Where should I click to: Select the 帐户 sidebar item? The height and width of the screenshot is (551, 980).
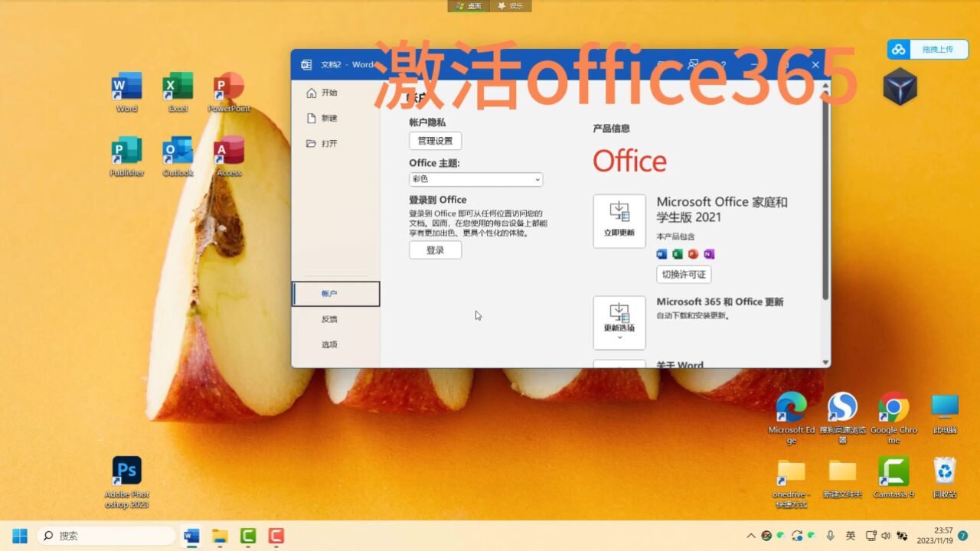336,294
